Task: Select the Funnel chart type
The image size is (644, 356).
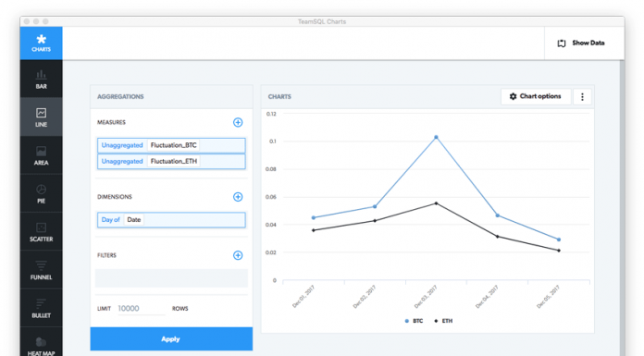Action: [41, 270]
